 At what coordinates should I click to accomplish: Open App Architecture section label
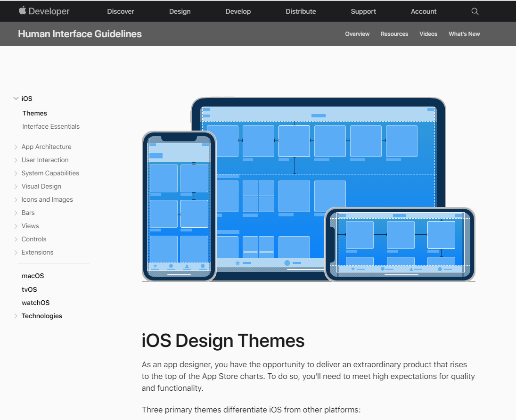[46, 147]
